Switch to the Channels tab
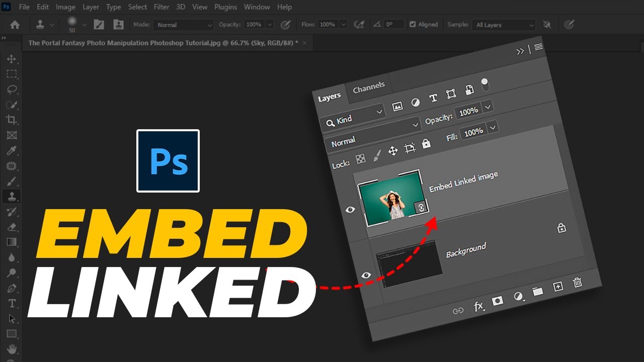Image resolution: width=644 pixels, height=362 pixels. pyautogui.click(x=369, y=88)
